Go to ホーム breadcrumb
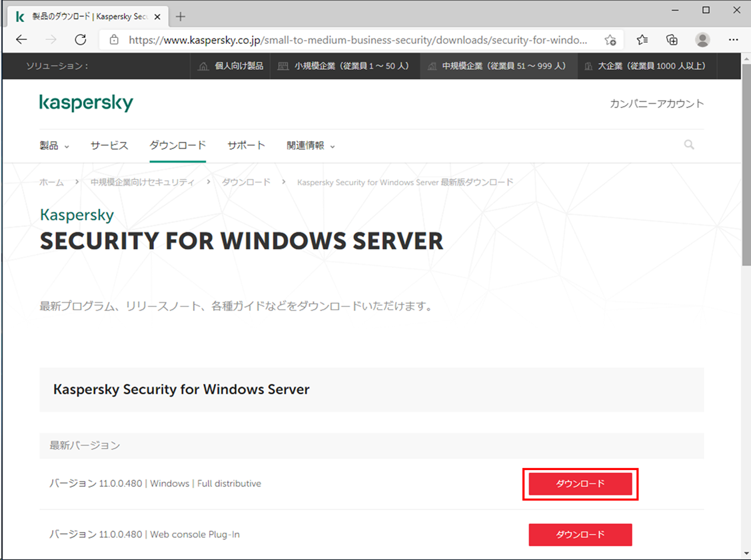751x560 pixels. pyautogui.click(x=51, y=182)
